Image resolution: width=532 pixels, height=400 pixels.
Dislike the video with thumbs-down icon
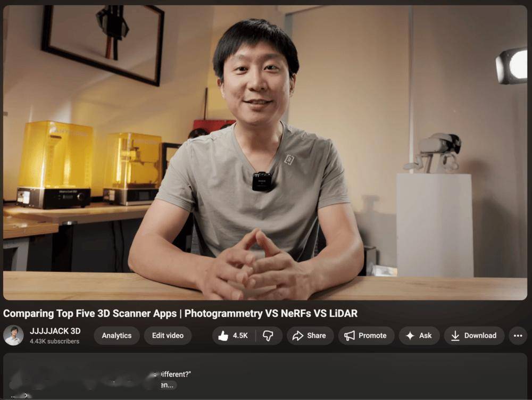click(x=269, y=336)
